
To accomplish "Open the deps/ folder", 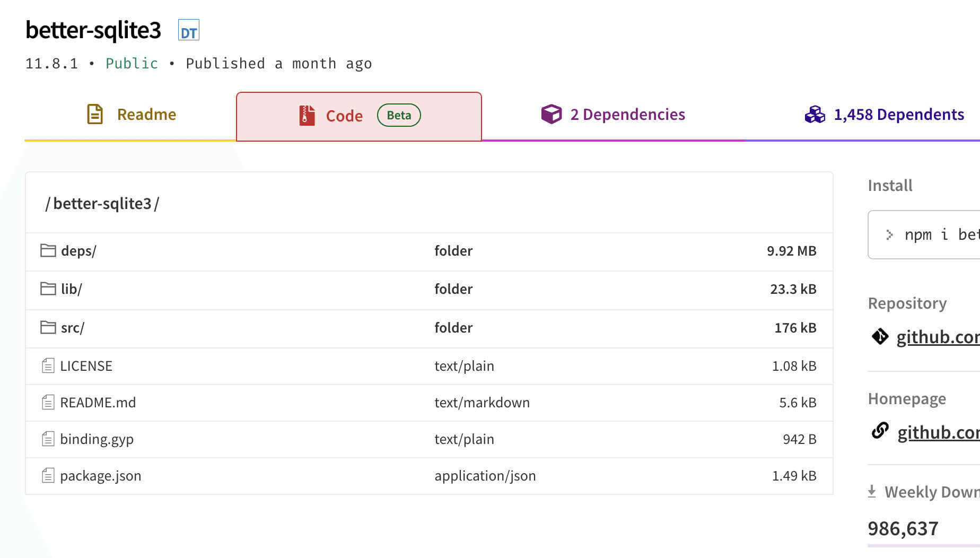I will 78,250.
